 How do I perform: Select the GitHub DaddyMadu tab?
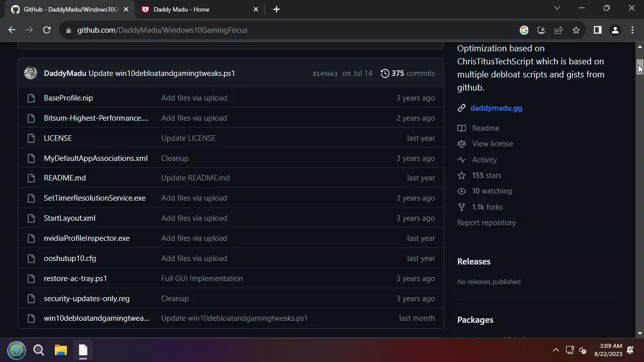point(70,9)
